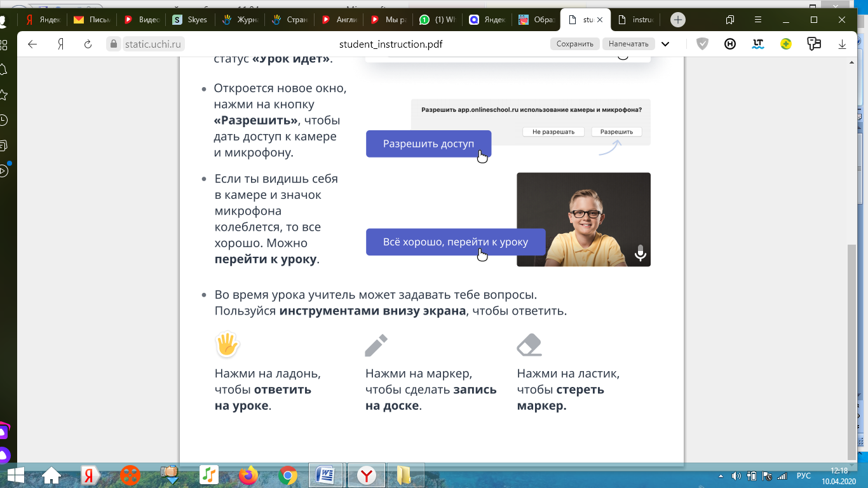This screenshot has width=868, height=488.
Task: Reload the page with the refresh icon
Action: point(88,44)
